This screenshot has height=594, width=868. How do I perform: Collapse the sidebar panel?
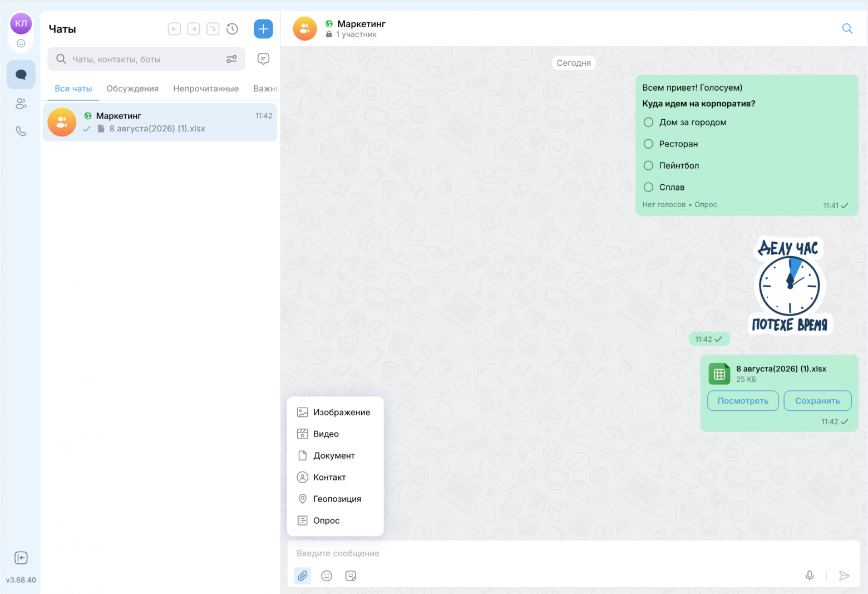[x=21, y=558]
